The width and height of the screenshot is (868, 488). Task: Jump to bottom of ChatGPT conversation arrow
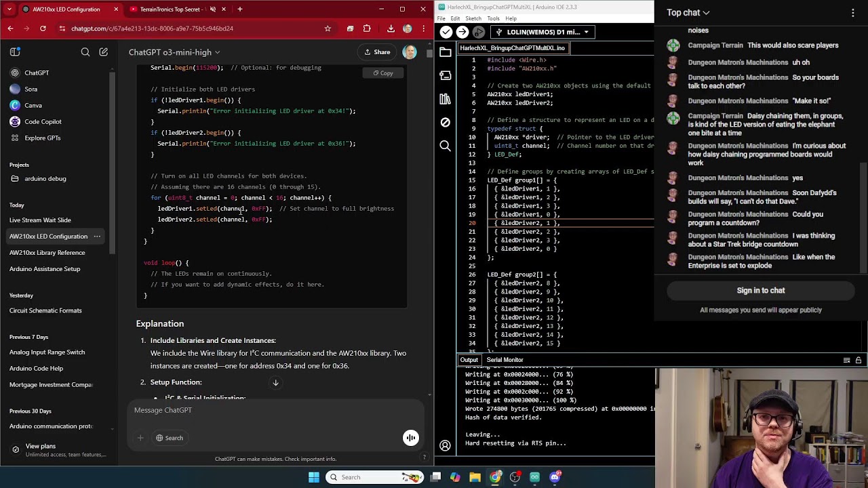[x=275, y=383]
